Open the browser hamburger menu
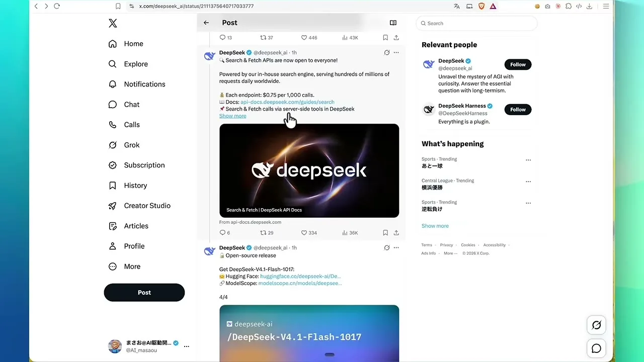 [606, 6]
